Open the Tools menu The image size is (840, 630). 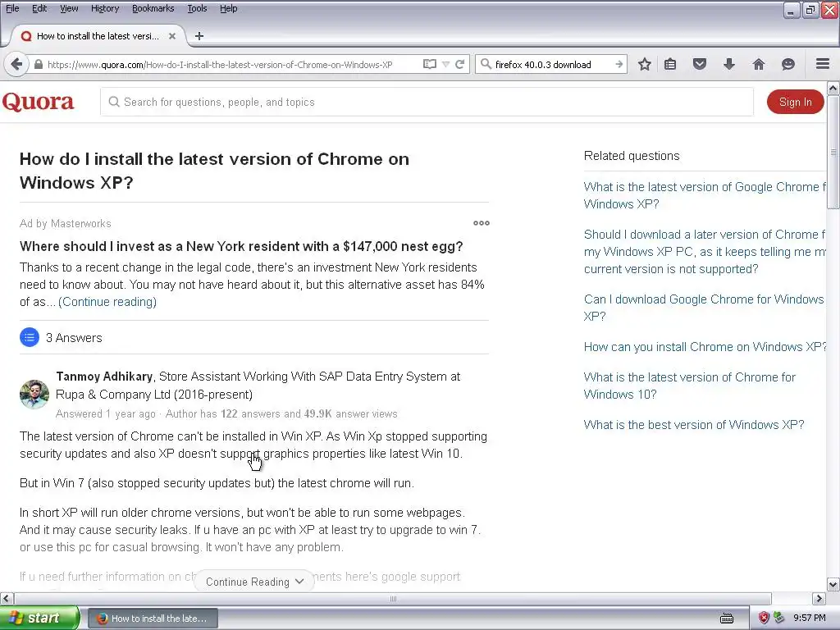pyautogui.click(x=197, y=8)
